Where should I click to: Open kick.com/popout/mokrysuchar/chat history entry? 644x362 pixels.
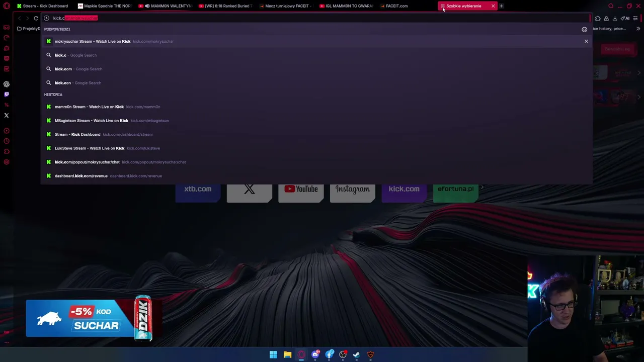tap(317, 162)
